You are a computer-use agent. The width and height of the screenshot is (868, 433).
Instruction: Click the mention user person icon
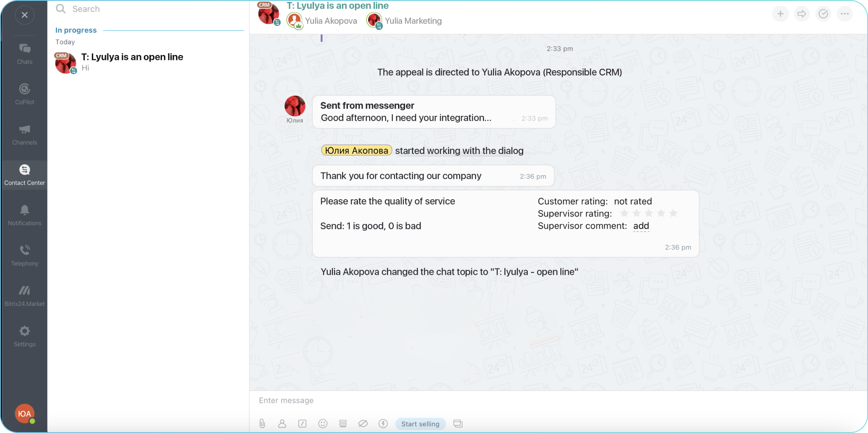click(282, 424)
